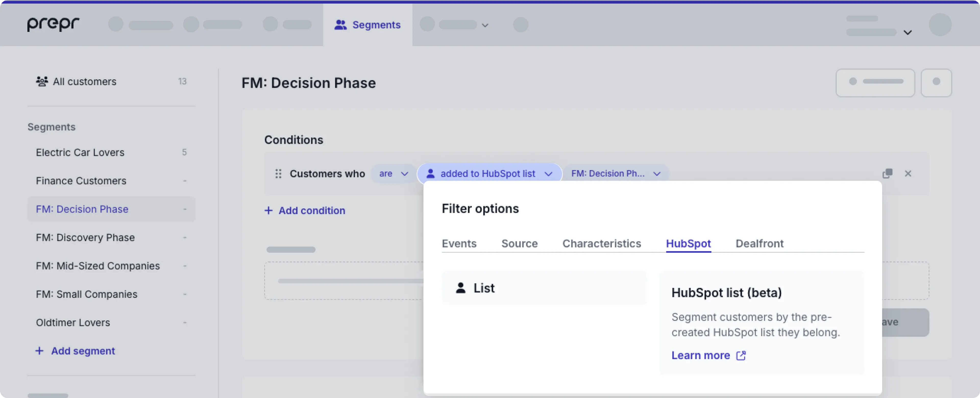Image resolution: width=980 pixels, height=398 pixels.
Task: Open the FM: Discovery Phase segment
Action: [111, 238]
